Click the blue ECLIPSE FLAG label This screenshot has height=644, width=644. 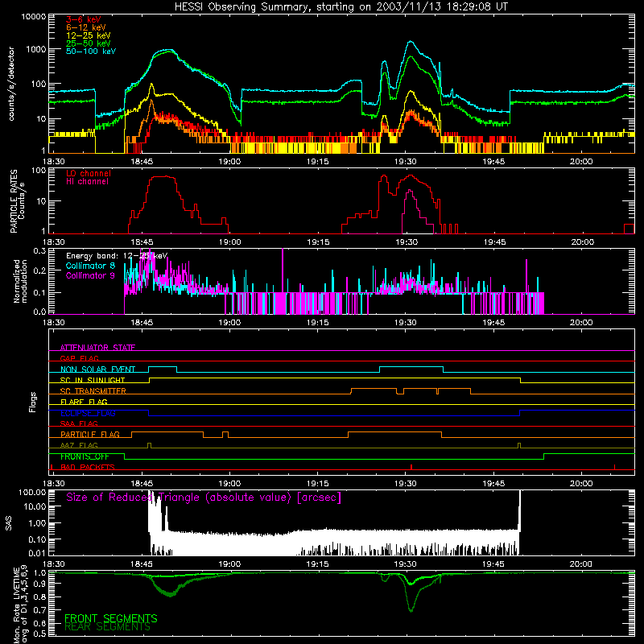[88, 413]
